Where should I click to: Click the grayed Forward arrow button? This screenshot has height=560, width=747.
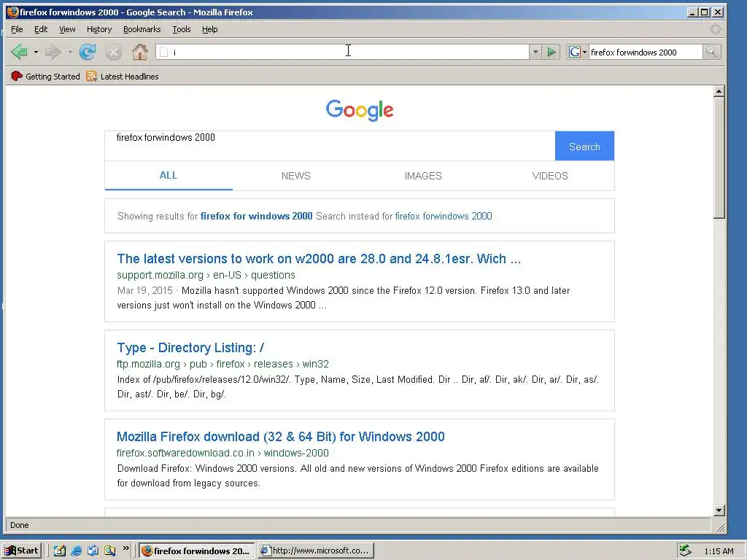click(53, 52)
